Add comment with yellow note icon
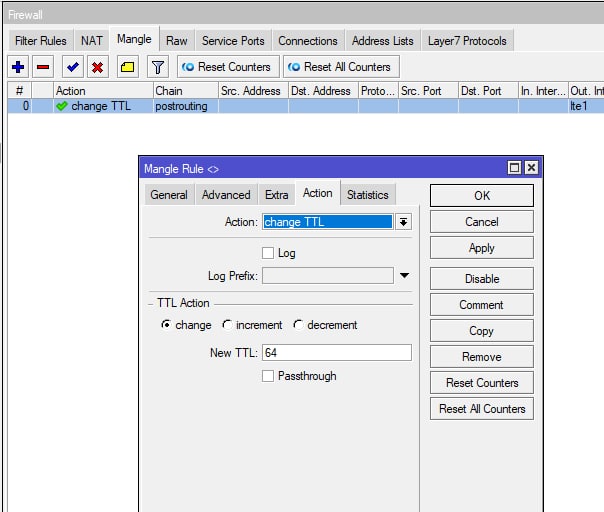Viewport: 604px width, 512px height. click(128, 67)
